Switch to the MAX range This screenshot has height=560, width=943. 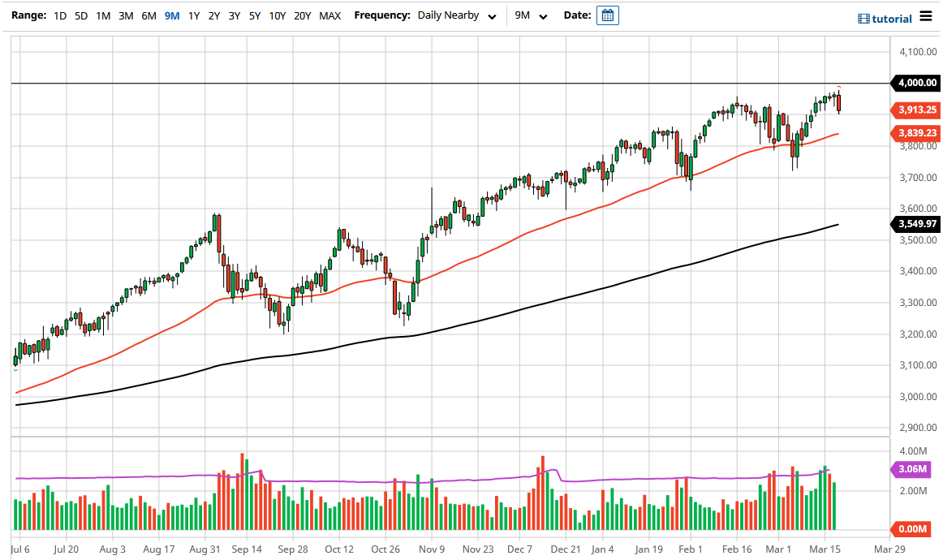pyautogui.click(x=329, y=15)
